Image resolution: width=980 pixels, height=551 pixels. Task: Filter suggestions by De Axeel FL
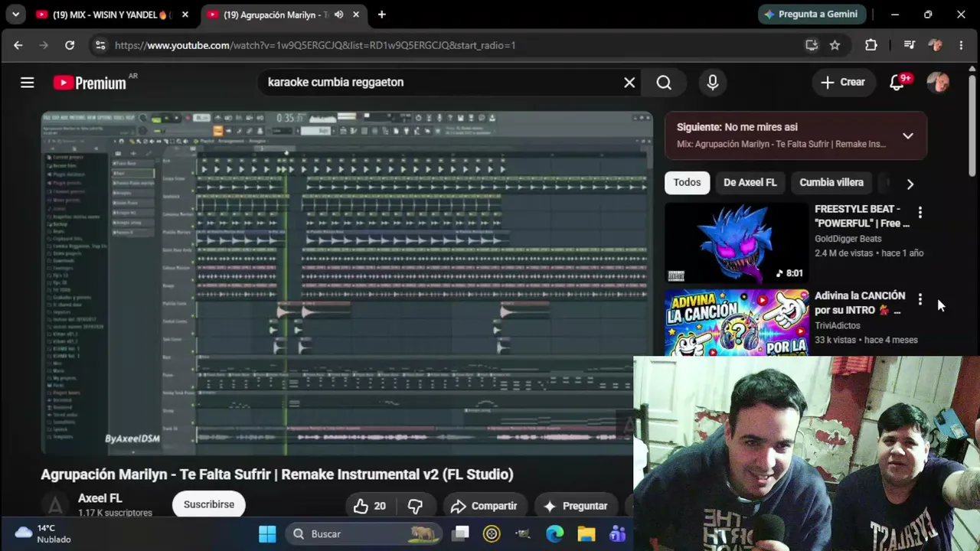click(750, 182)
